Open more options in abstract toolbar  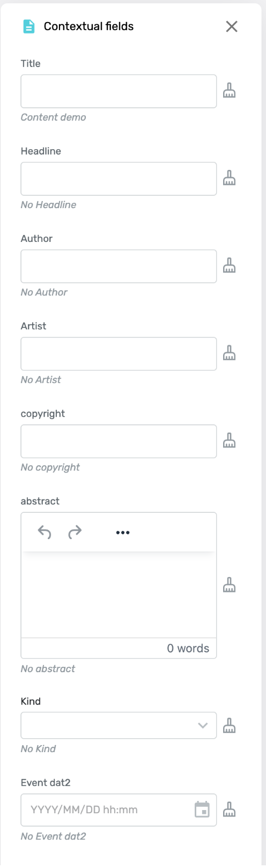click(x=123, y=532)
